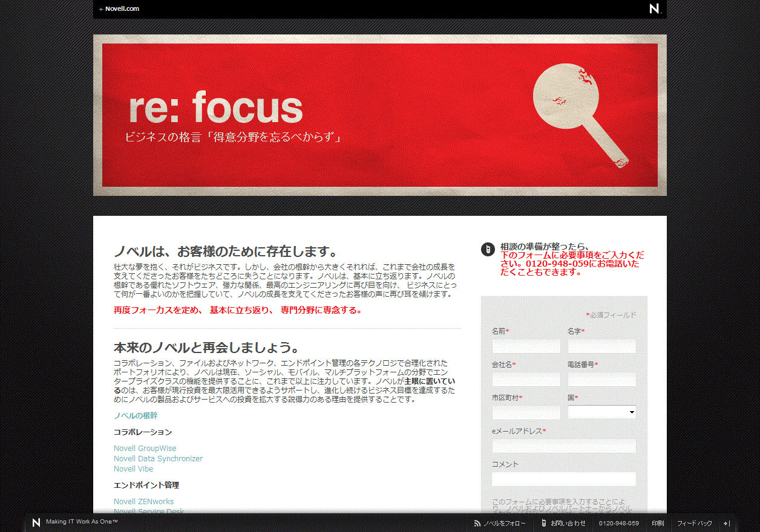Open the Novell ZENworks link
The image size is (760, 532).
tap(144, 502)
